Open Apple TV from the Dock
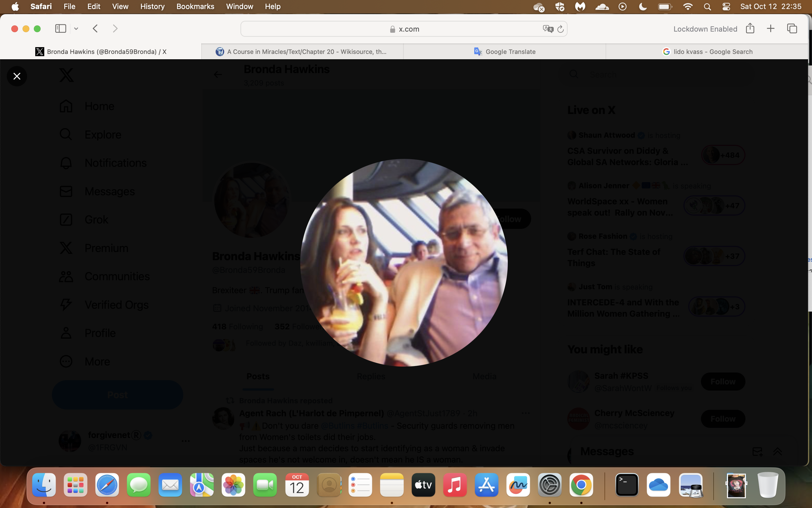 [423, 485]
